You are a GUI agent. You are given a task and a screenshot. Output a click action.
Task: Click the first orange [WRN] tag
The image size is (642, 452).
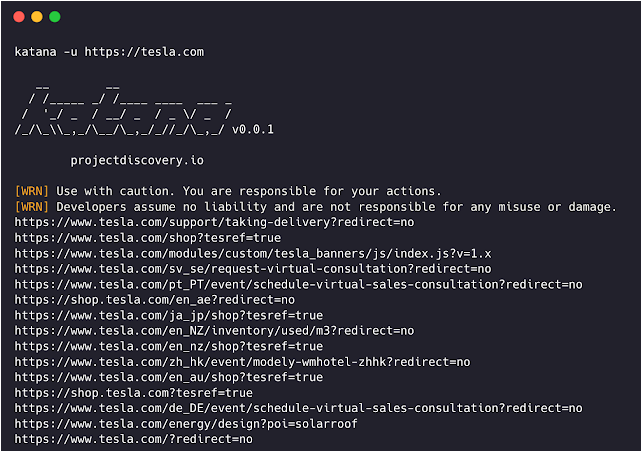tap(32, 191)
